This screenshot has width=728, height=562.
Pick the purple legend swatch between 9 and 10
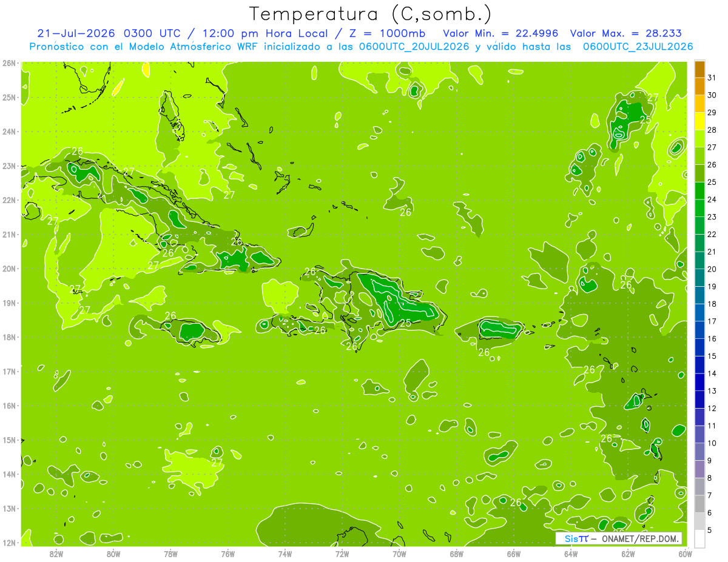pos(699,452)
